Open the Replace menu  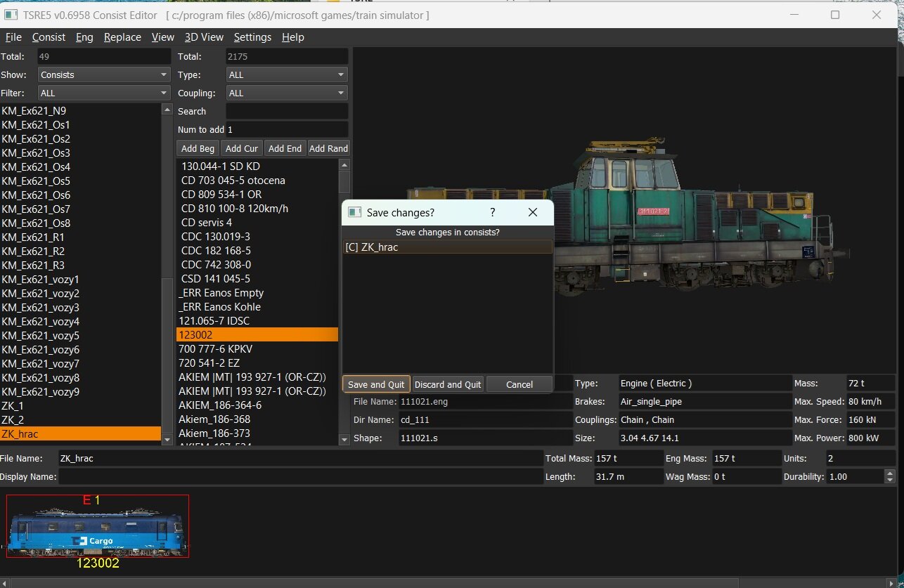click(x=122, y=37)
